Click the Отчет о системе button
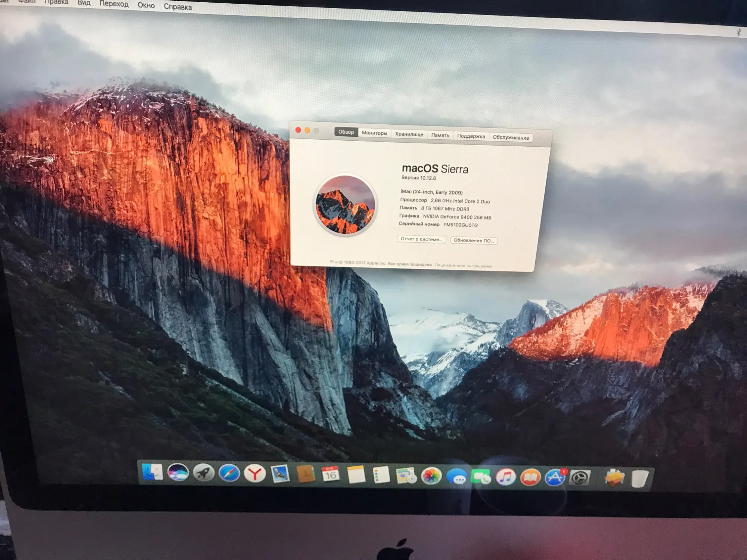The width and height of the screenshot is (747, 560). click(421, 239)
